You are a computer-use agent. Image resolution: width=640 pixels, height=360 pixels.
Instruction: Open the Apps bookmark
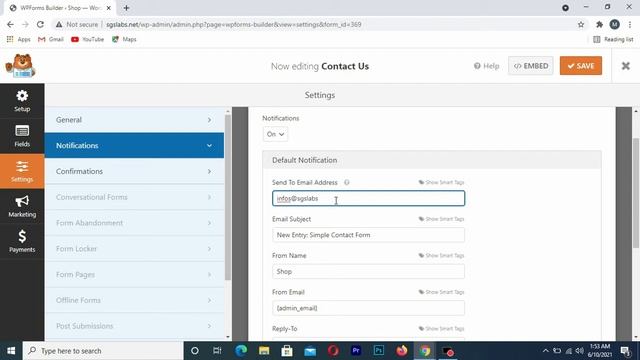pos(19,39)
